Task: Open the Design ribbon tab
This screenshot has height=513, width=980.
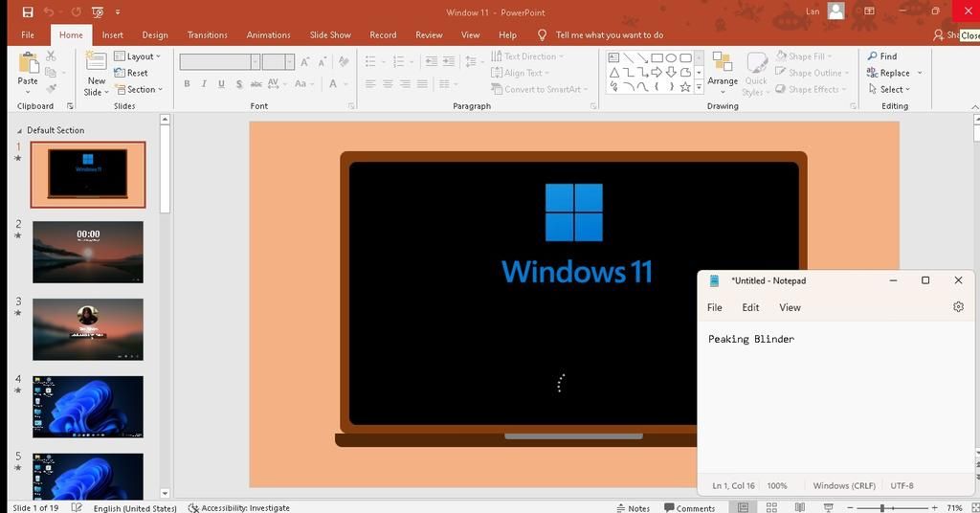Action: pyautogui.click(x=155, y=35)
